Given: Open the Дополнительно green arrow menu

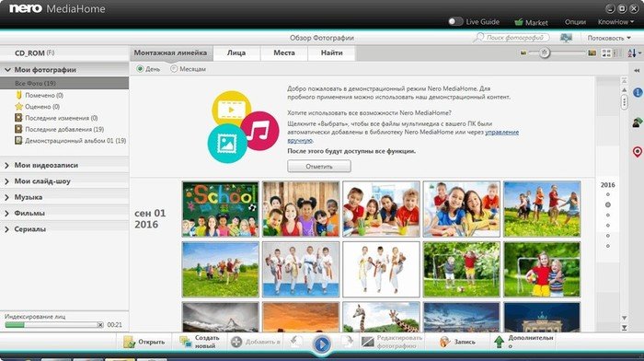Looking at the screenshot, I should point(499,342).
